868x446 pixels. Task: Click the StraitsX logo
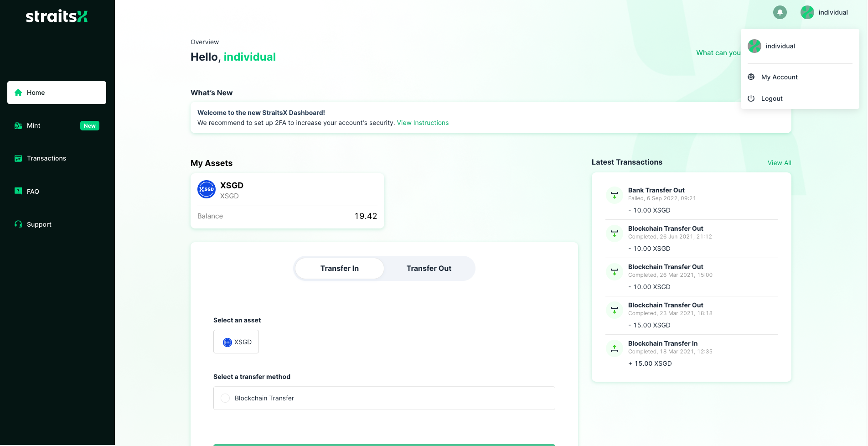point(57,16)
